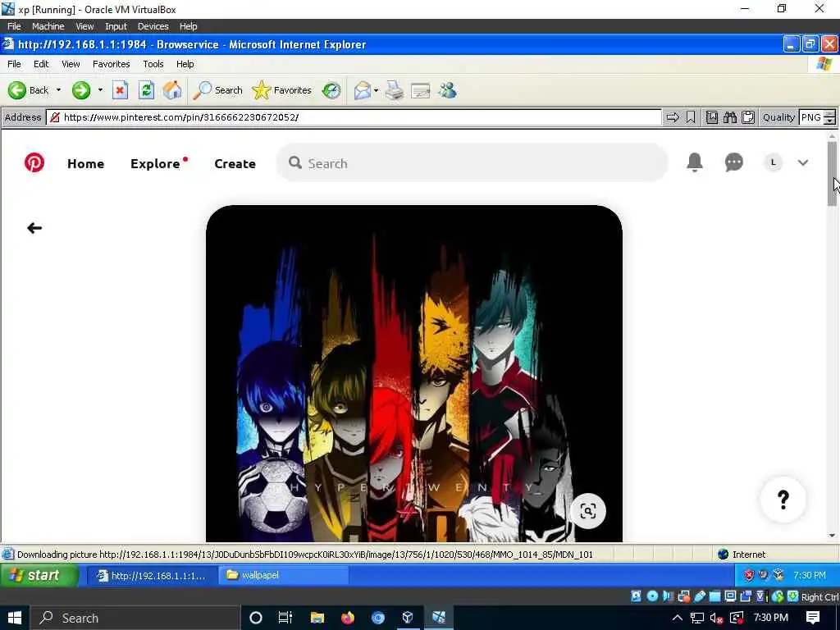Open Firefox from the Windows taskbar
The width and height of the screenshot is (840, 630).
pos(348,618)
